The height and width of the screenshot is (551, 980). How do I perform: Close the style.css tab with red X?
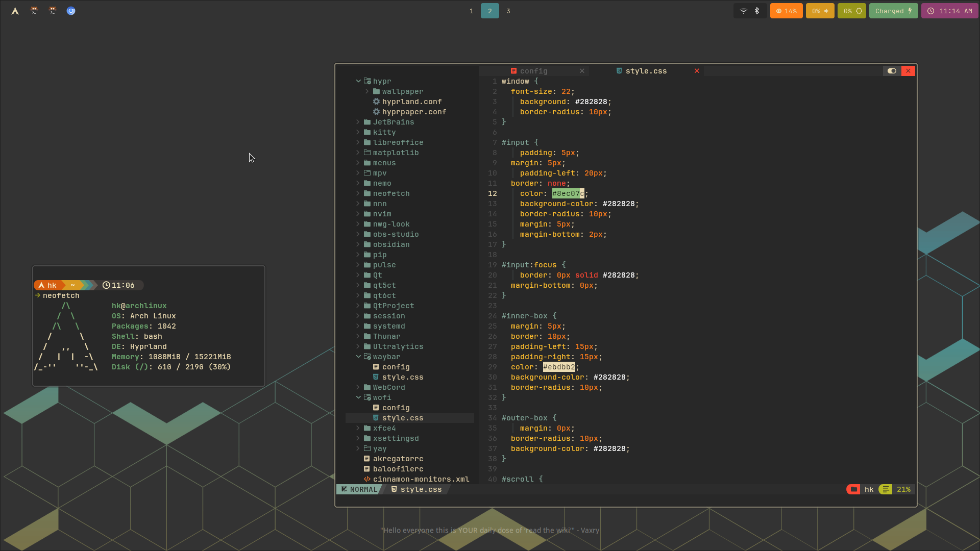point(697,71)
